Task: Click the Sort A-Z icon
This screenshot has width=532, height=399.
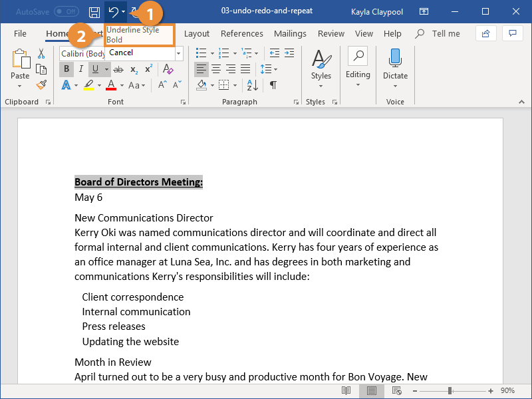Action: (x=253, y=85)
